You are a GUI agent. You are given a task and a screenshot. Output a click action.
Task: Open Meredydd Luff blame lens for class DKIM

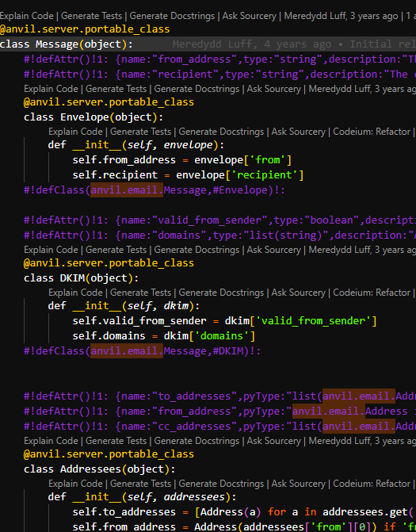(x=362, y=250)
